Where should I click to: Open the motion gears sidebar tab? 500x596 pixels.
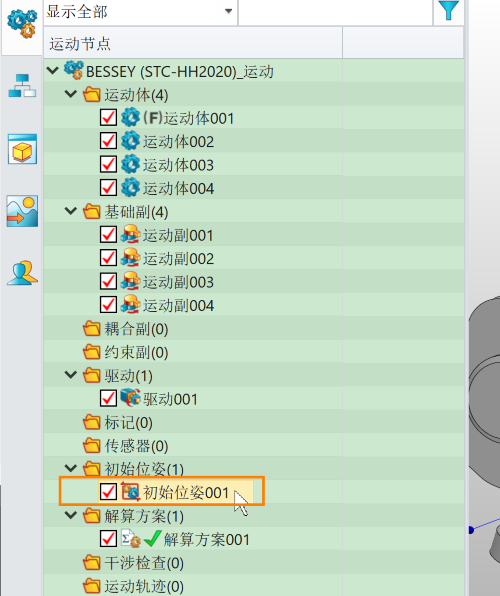coord(22,24)
